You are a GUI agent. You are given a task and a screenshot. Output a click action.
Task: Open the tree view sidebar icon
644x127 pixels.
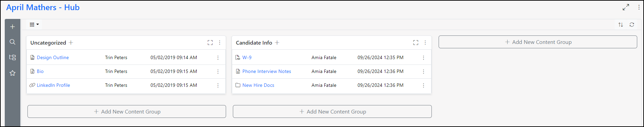[x=13, y=57]
